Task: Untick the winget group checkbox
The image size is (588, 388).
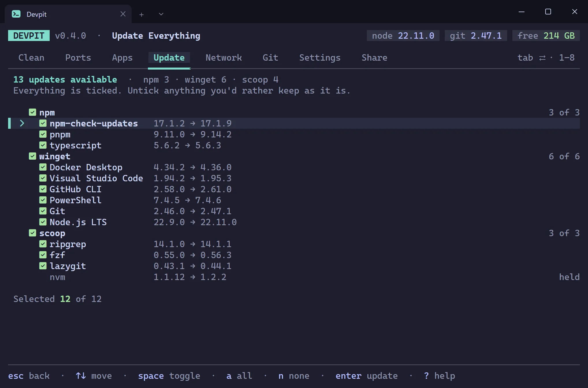Action: (x=32, y=156)
